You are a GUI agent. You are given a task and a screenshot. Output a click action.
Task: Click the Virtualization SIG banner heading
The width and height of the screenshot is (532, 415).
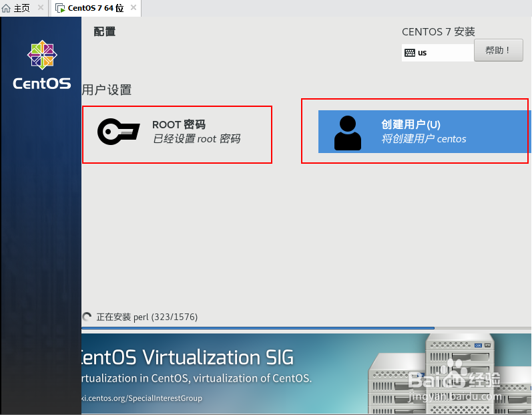[188, 358]
